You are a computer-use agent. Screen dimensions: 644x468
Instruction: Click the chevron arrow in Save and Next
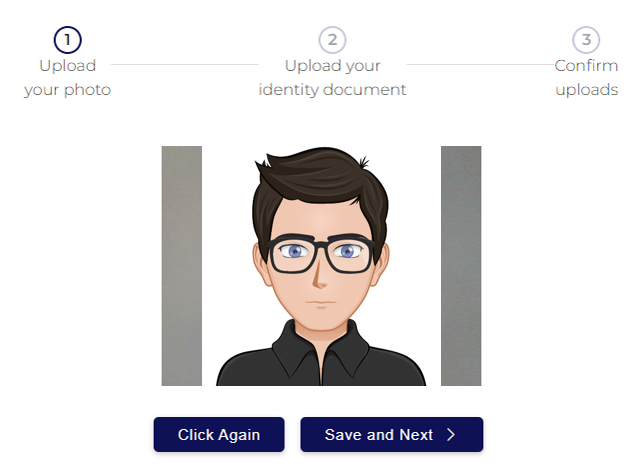451,435
